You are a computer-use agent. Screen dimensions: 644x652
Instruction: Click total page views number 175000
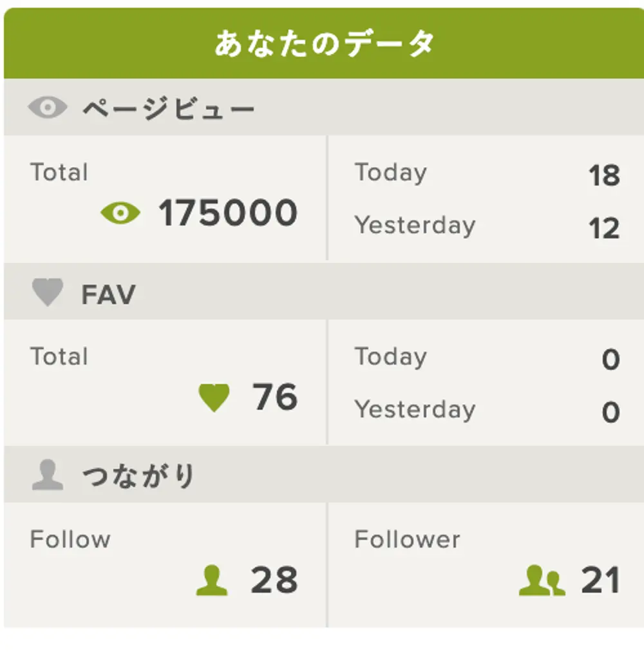pyautogui.click(x=228, y=213)
